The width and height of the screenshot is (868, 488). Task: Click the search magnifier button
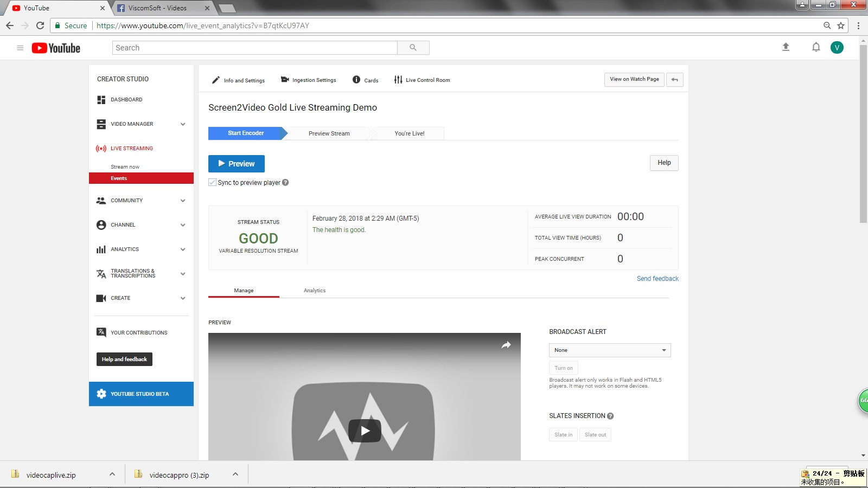pyautogui.click(x=413, y=48)
